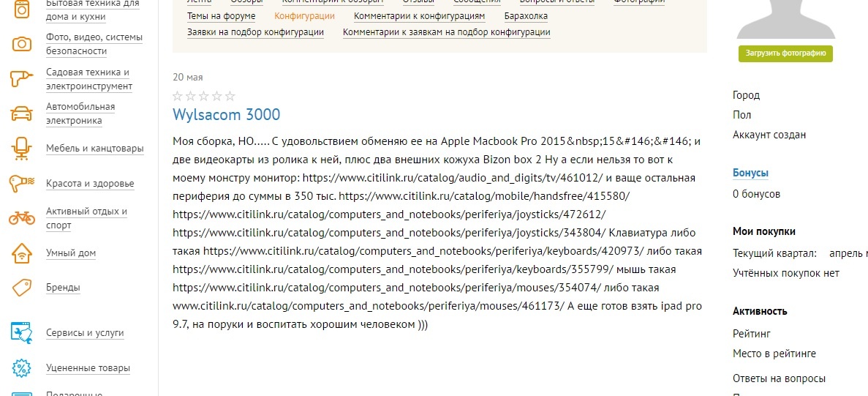Image resolution: width=868 pixels, height=396 pixels.
Task: Click the hairdryer icon for Красота и здоровье
Action: (22, 183)
